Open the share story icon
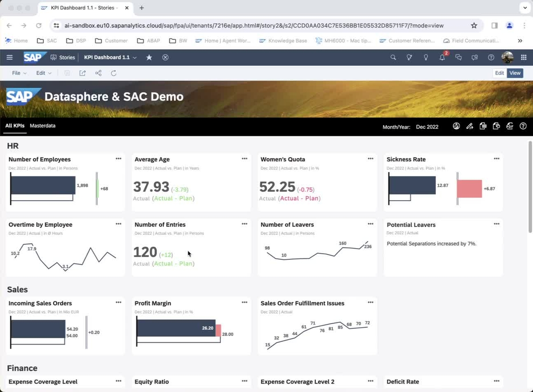The height and width of the screenshot is (392, 533). point(98,73)
